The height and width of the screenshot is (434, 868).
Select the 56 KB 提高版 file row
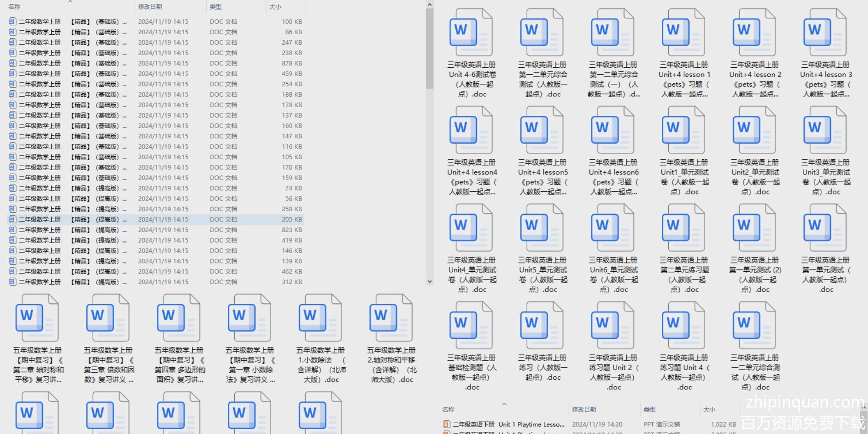(x=155, y=199)
